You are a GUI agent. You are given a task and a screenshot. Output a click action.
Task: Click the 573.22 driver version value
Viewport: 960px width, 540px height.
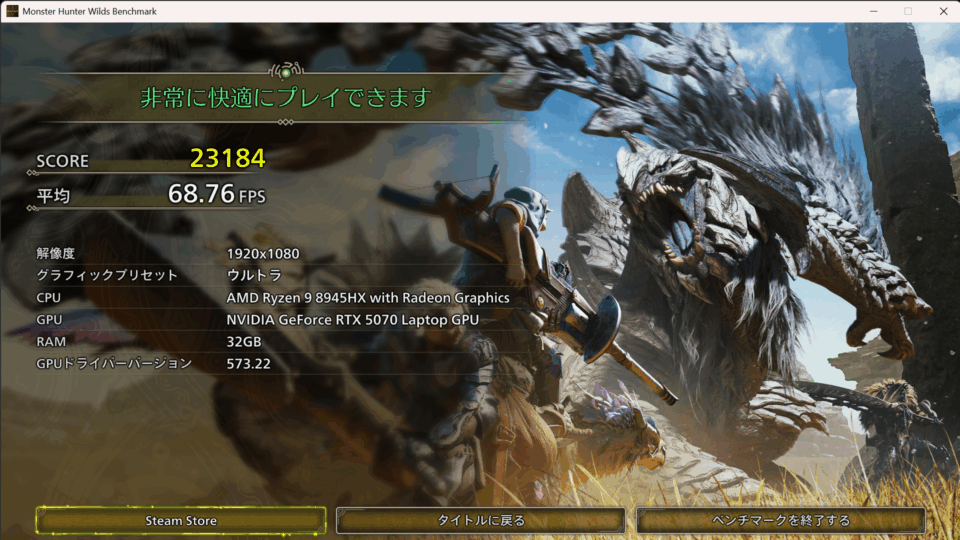[249, 363]
